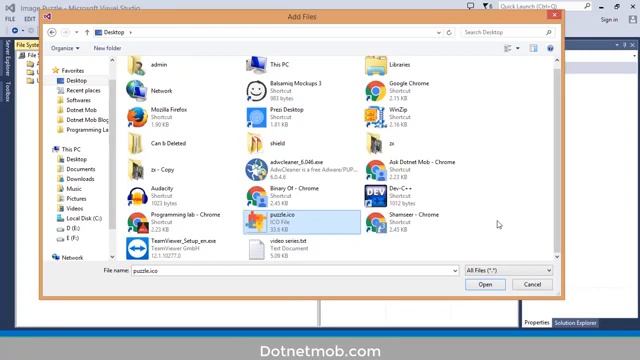Toggle the preview pane icon

pyautogui.click(x=533, y=48)
